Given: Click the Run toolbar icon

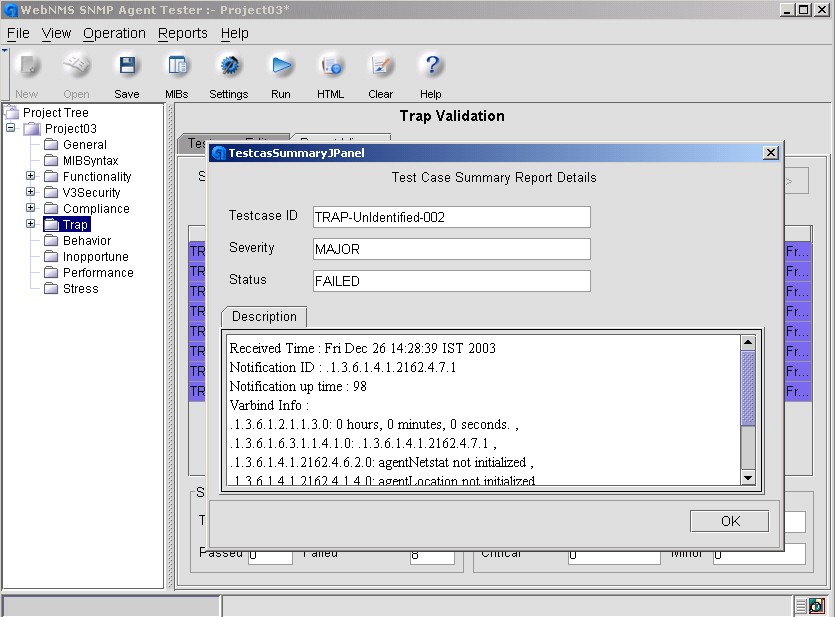Looking at the screenshot, I should (x=281, y=67).
